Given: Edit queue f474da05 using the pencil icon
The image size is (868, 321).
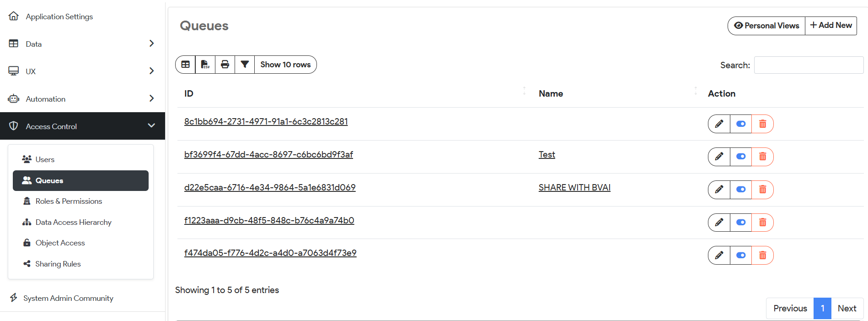Looking at the screenshot, I should (719, 256).
